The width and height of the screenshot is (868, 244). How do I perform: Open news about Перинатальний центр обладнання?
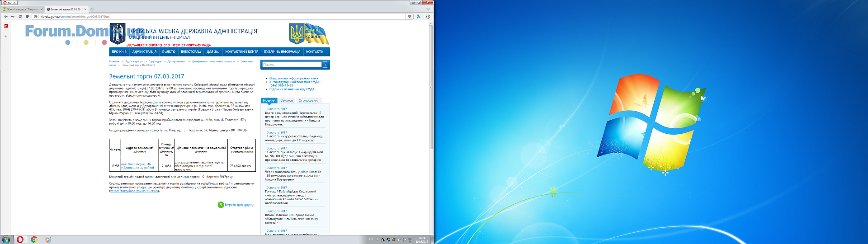(294, 118)
